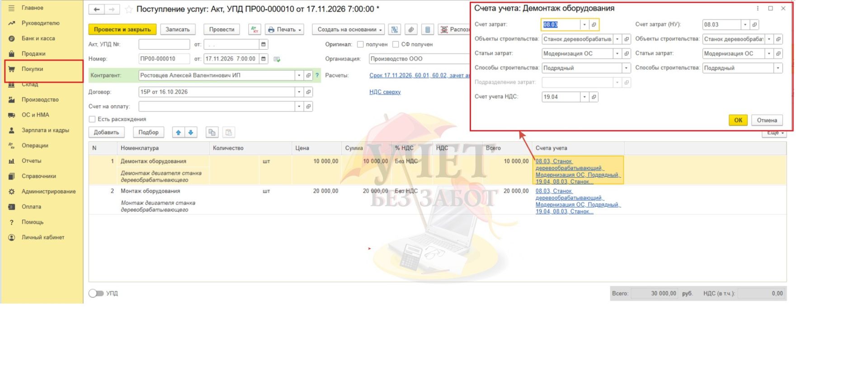Viewport: 868px width, 369px height.
Task: Click the Акт, УПД № input field
Action: pos(164,44)
